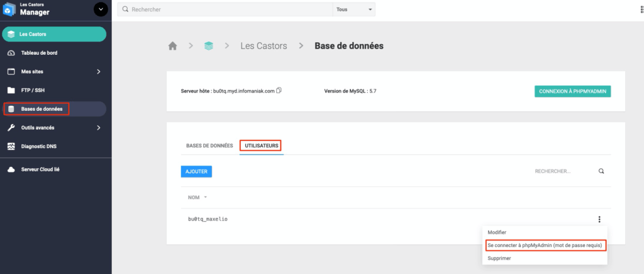
Task: Choose Se connecter à phpMyAdmin menu entry
Action: click(x=545, y=246)
